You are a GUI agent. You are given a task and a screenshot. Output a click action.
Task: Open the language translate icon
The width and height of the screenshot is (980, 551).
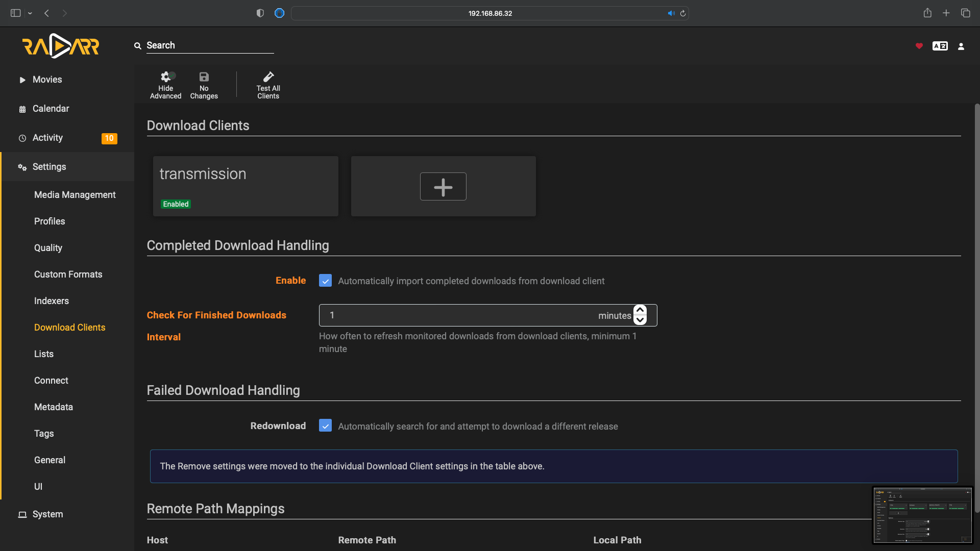click(940, 46)
